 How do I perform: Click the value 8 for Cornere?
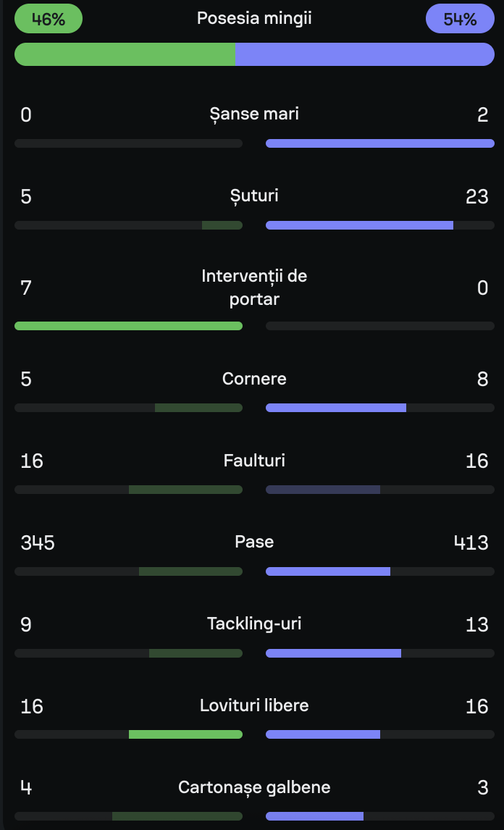(x=482, y=380)
